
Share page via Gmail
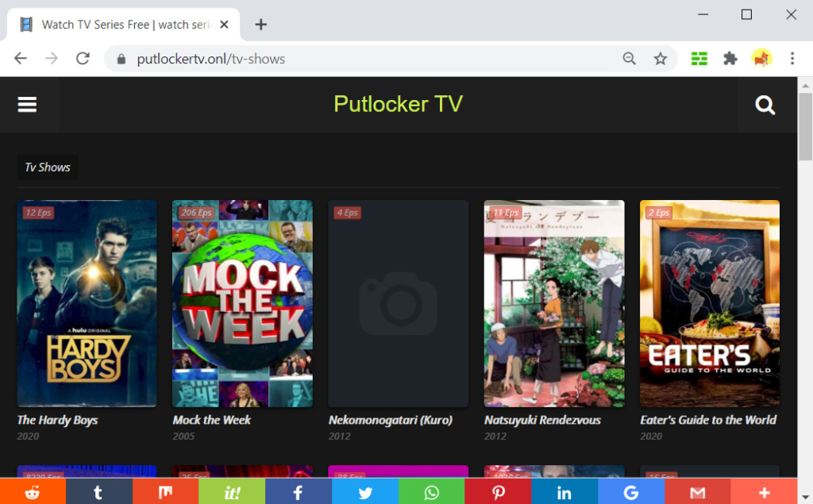click(x=697, y=491)
